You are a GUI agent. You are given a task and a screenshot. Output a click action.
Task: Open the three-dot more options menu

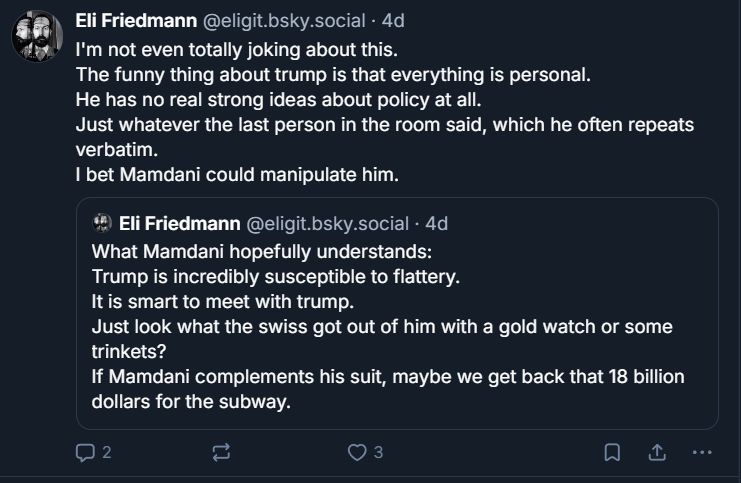(702, 453)
